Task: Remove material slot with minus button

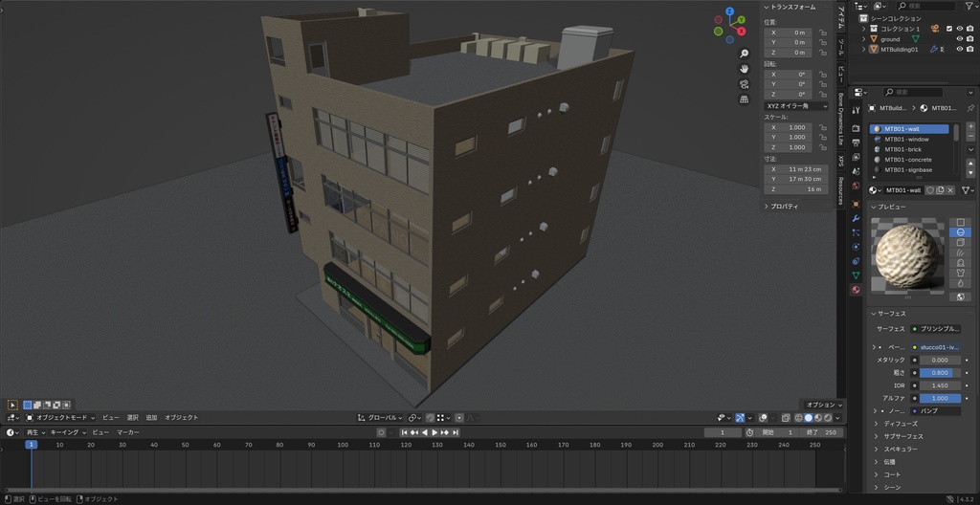Action: pyautogui.click(x=970, y=136)
